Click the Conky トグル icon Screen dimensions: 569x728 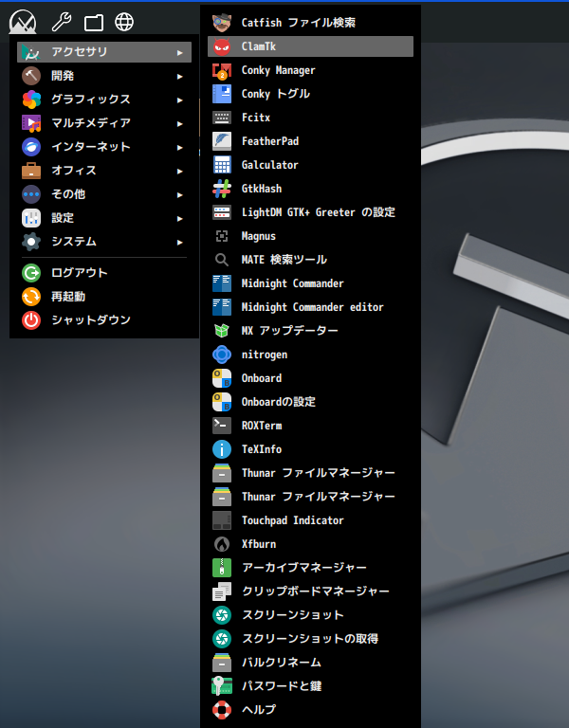pyautogui.click(x=222, y=94)
